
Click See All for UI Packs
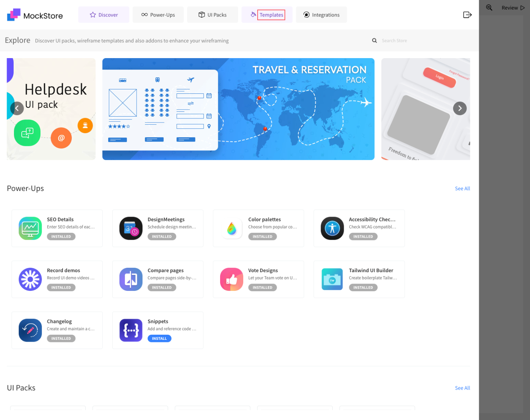tap(462, 388)
